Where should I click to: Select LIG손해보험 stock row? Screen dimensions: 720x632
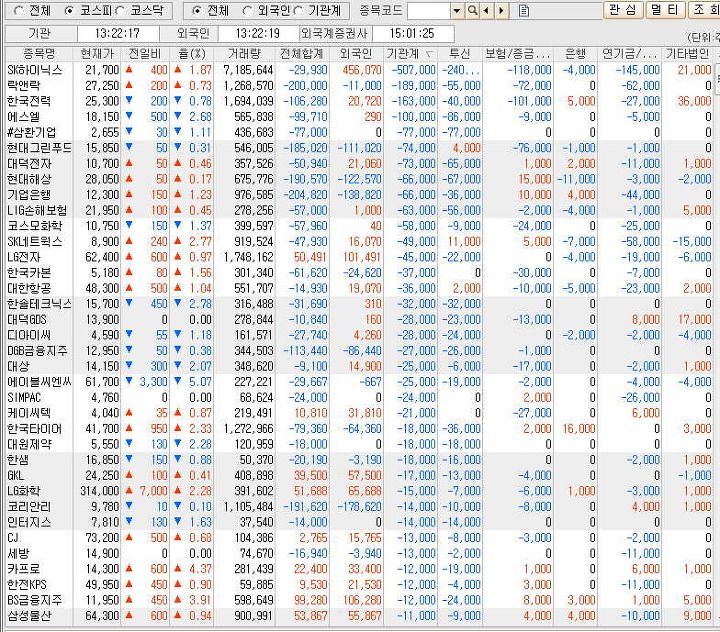359,211
